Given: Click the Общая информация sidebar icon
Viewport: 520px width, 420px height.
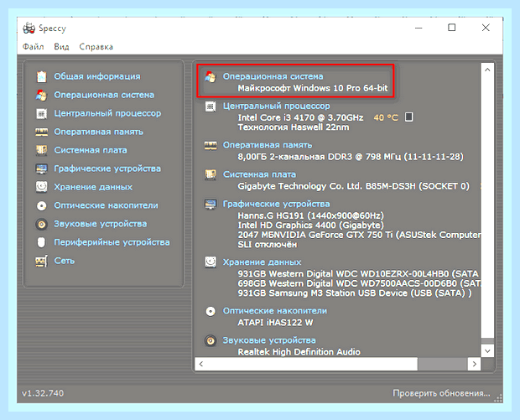Looking at the screenshot, I should [41, 76].
